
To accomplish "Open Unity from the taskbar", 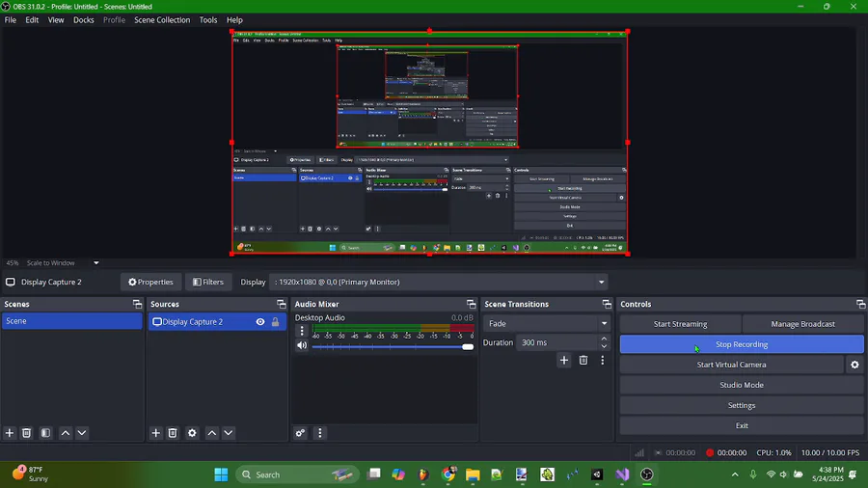I will pyautogui.click(x=597, y=474).
